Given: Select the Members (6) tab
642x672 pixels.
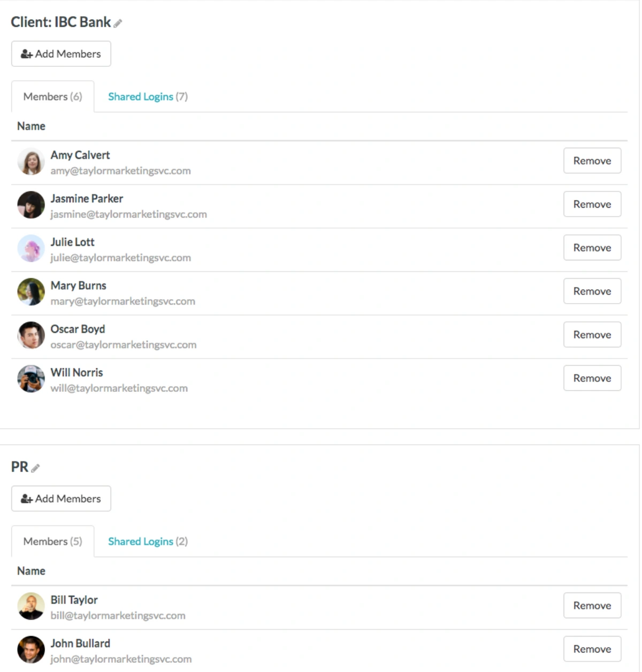Looking at the screenshot, I should click(52, 97).
